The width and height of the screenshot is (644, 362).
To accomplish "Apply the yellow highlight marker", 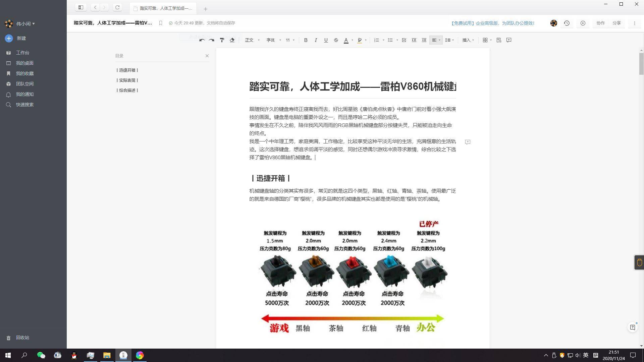I will [x=360, y=40].
